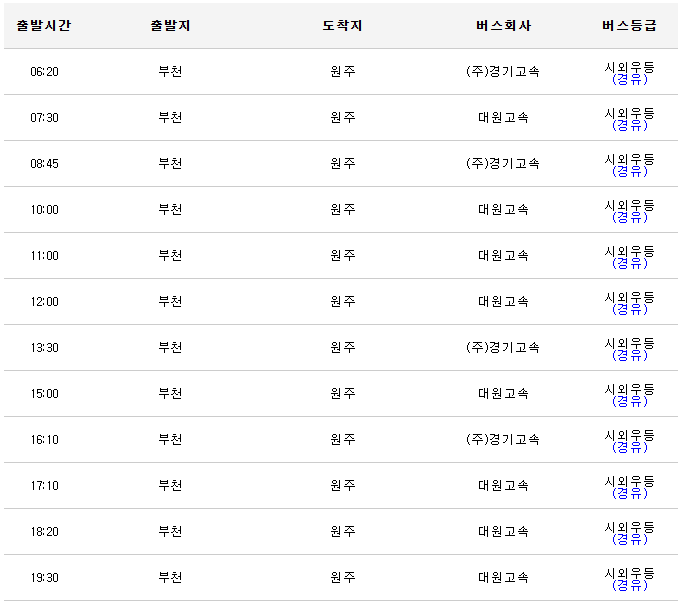Select the 13:30 departure time

[45, 348]
